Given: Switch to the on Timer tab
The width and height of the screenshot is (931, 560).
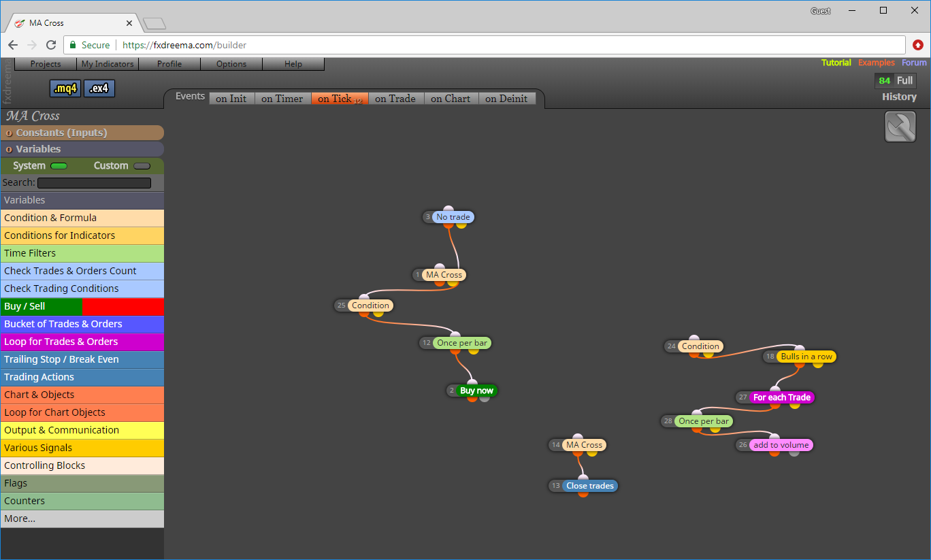Looking at the screenshot, I should tap(282, 99).
